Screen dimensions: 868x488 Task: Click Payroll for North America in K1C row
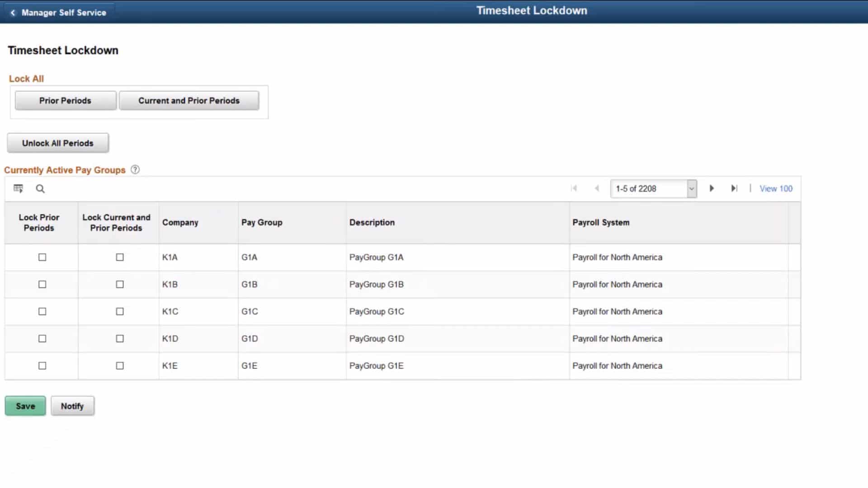617,311
